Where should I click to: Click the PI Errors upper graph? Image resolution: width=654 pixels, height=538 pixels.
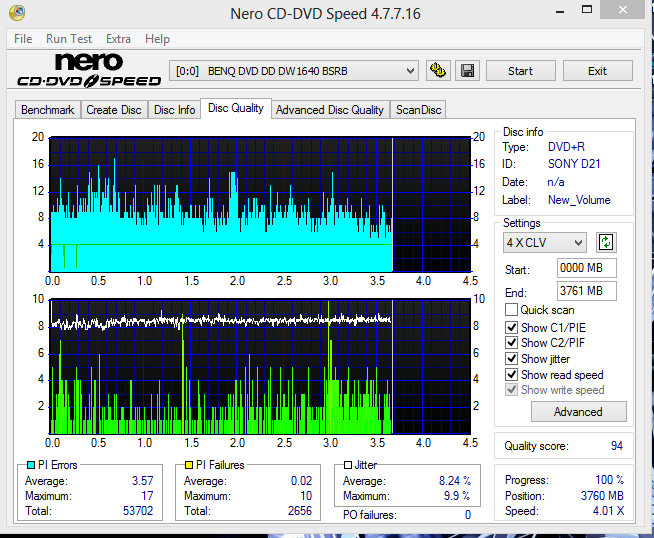(x=260, y=204)
